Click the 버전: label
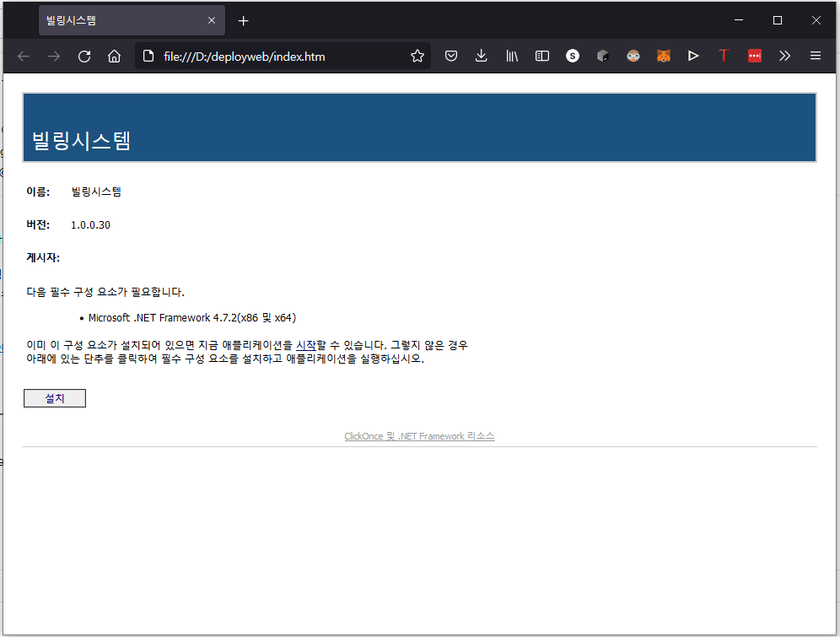 pyautogui.click(x=38, y=225)
